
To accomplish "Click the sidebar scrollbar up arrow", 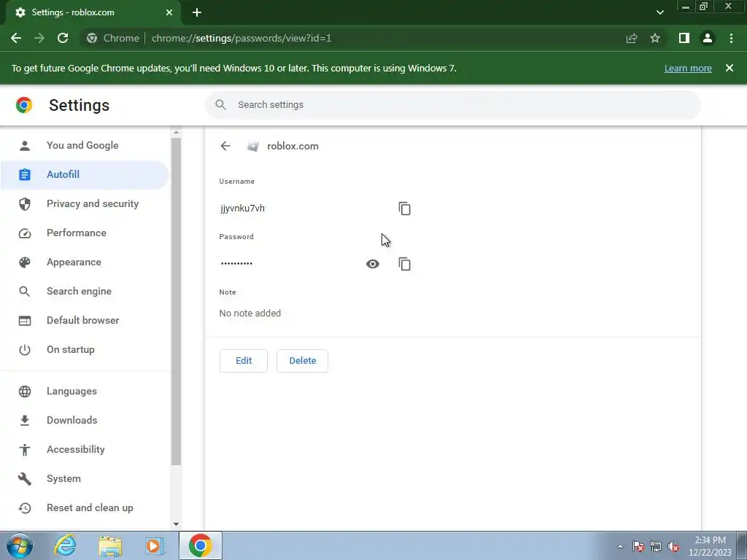I will click(x=176, y=133).
